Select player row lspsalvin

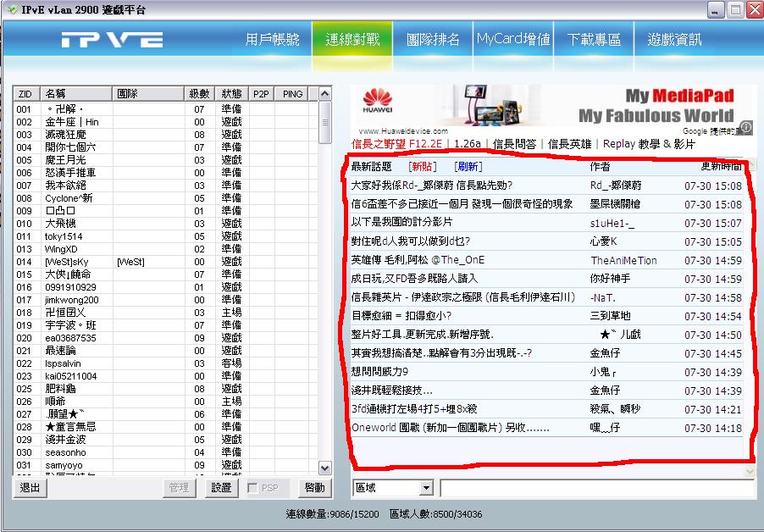pyautogui.click(x=166, y=363)
